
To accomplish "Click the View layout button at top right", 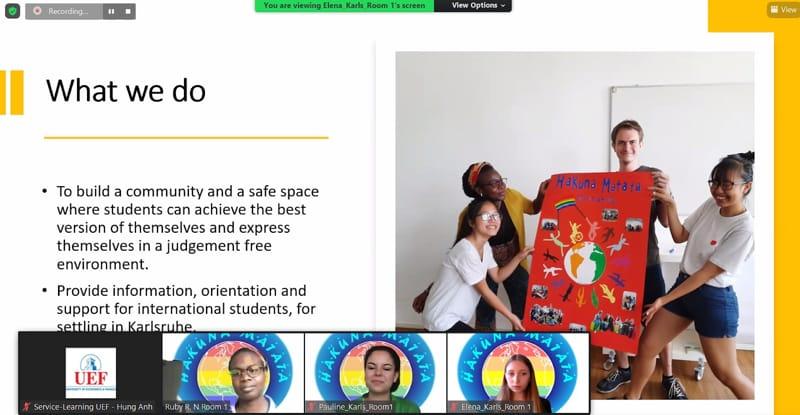I will pos(784,10).
